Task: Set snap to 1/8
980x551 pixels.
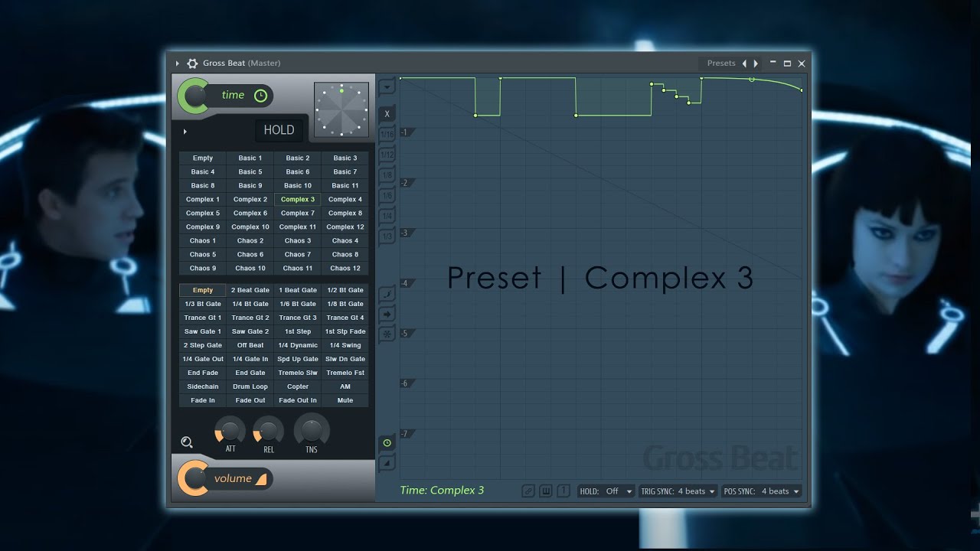Action: tap(387, 175)
